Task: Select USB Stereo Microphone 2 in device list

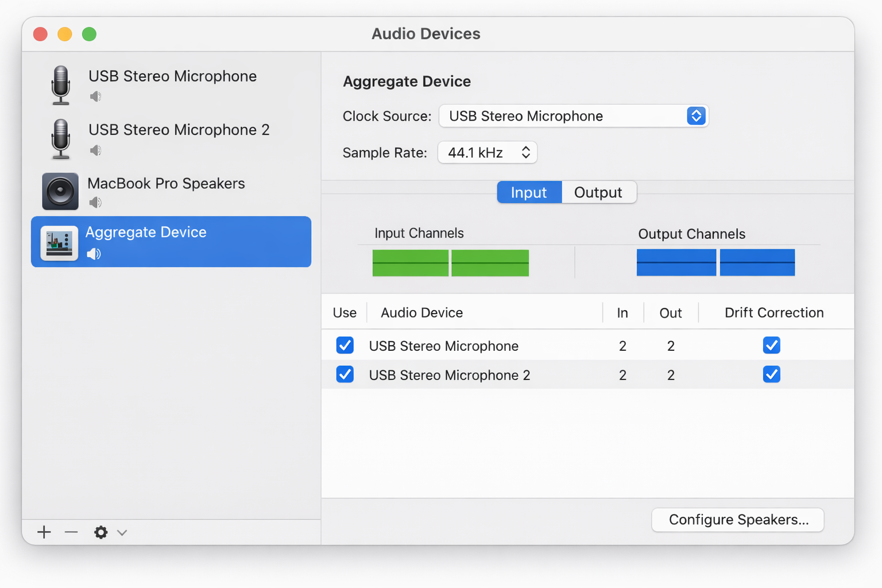Action: pos(171,139)
